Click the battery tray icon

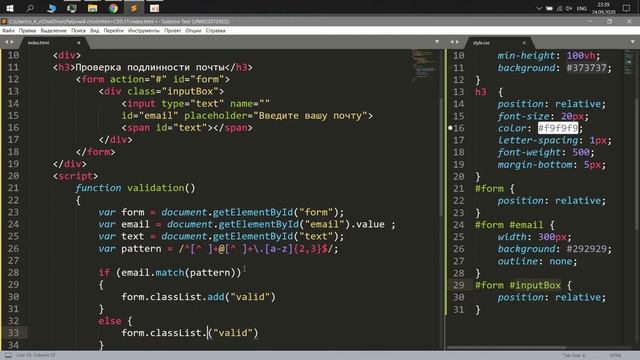549,8
